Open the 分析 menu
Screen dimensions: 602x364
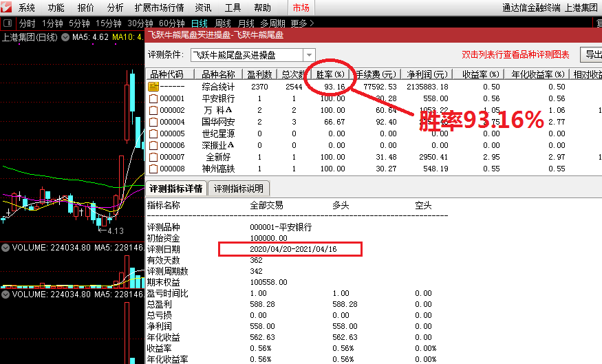click(115, 8)
